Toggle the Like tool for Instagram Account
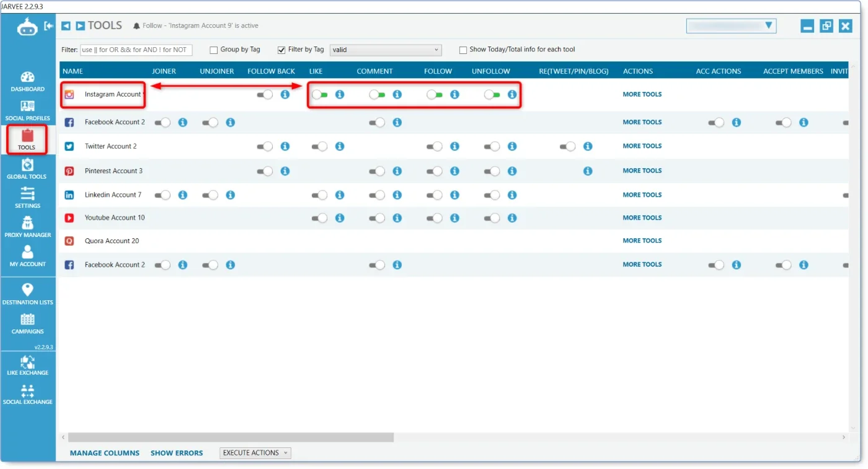Screen dimensions: 868x469 [x=319, y=95]
